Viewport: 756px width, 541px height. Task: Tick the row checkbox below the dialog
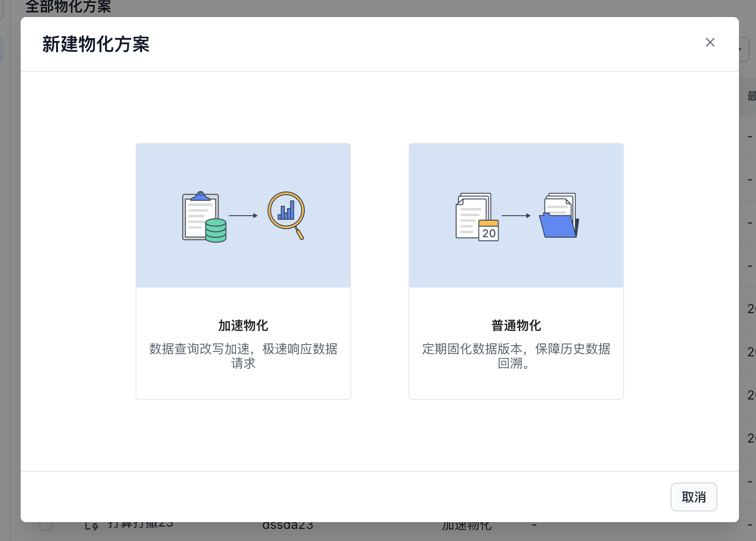coord(46,525)
